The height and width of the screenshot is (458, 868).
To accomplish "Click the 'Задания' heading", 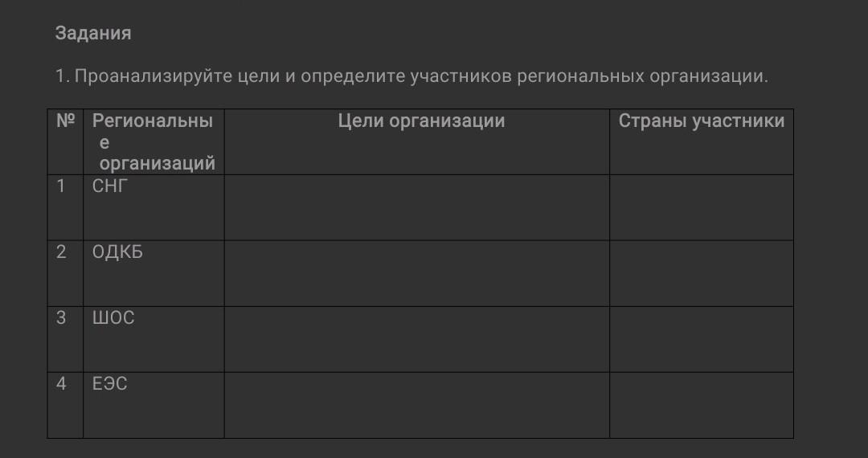I will [92, 34].
